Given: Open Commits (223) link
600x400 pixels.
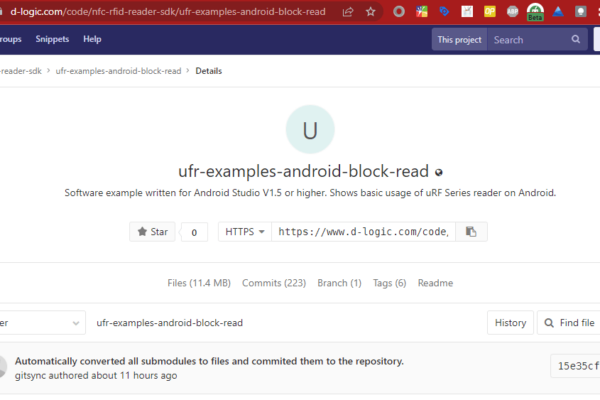Looking at the screenshot, I should (x=274, y=283).
